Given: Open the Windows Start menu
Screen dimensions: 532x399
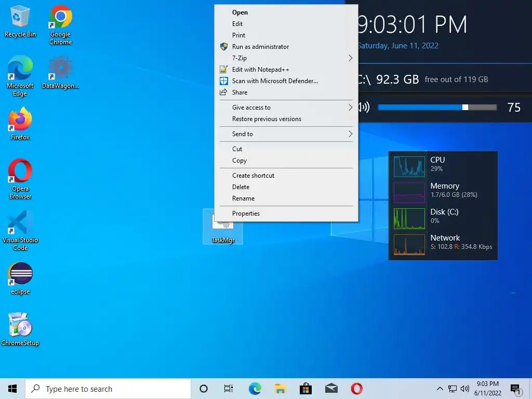Looking at the screenshot, I should click(12, 389).
